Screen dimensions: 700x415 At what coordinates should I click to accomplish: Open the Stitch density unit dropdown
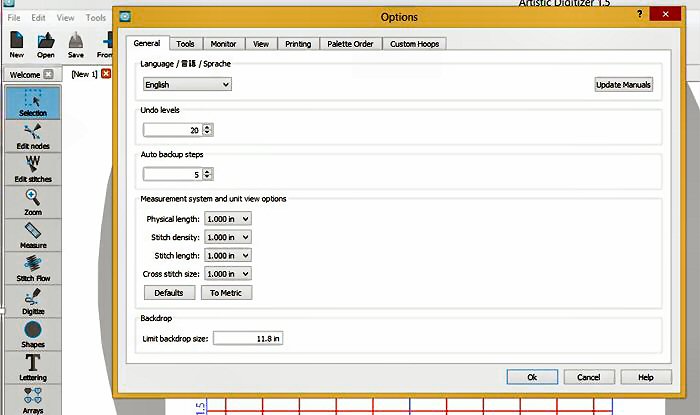click(x=228, y=237)
